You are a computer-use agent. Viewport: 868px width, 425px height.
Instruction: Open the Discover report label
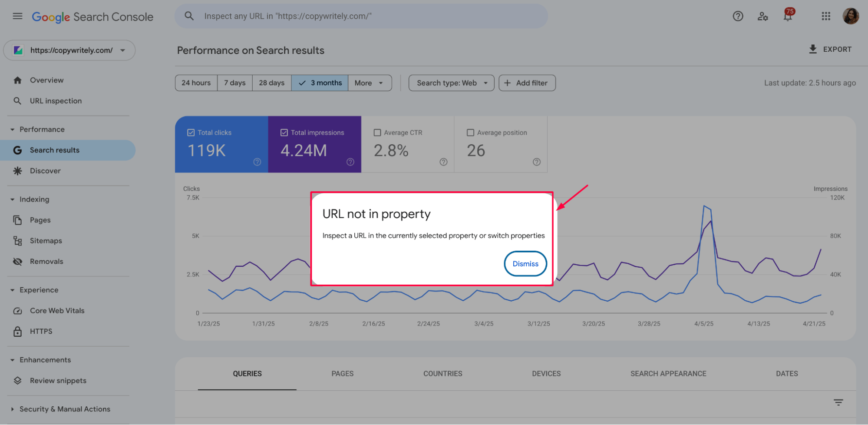point(45,171)
